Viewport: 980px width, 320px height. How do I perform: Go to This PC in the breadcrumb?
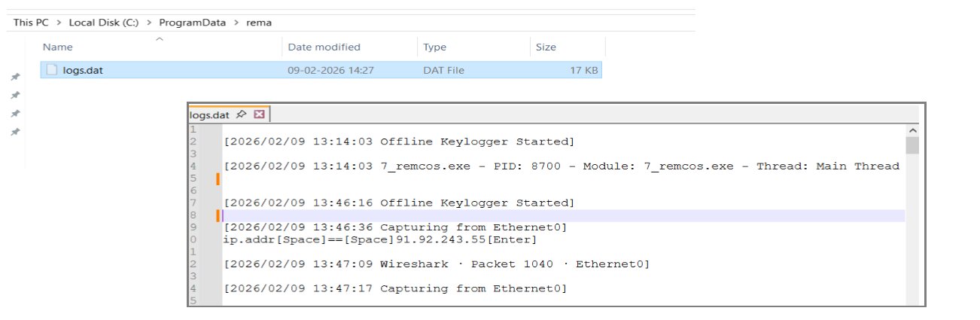click(x=32, y=23)
